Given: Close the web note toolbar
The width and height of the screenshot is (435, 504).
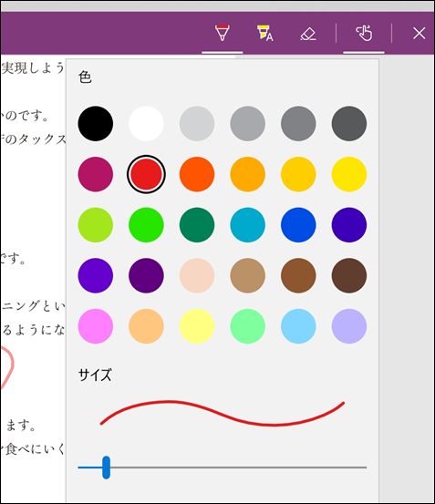Looking at the screenshot, I should (x=419, y=33).
